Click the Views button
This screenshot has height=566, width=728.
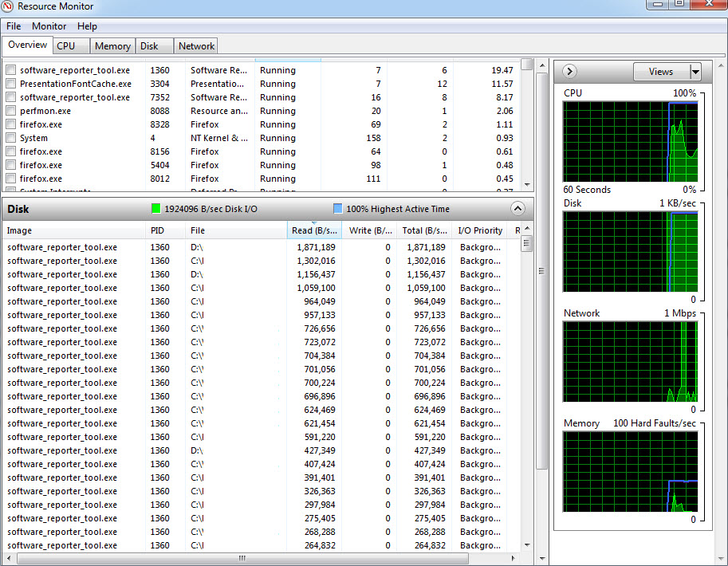660,72
